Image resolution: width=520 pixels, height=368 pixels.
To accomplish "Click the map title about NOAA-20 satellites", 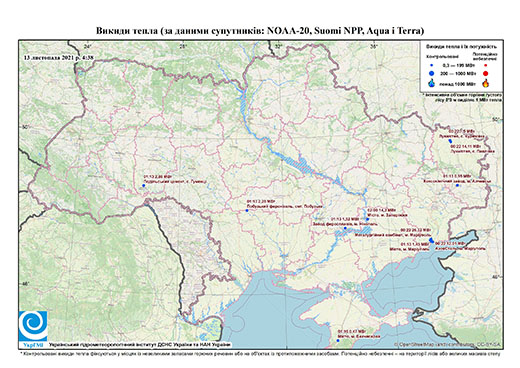I will coord(260,31).
